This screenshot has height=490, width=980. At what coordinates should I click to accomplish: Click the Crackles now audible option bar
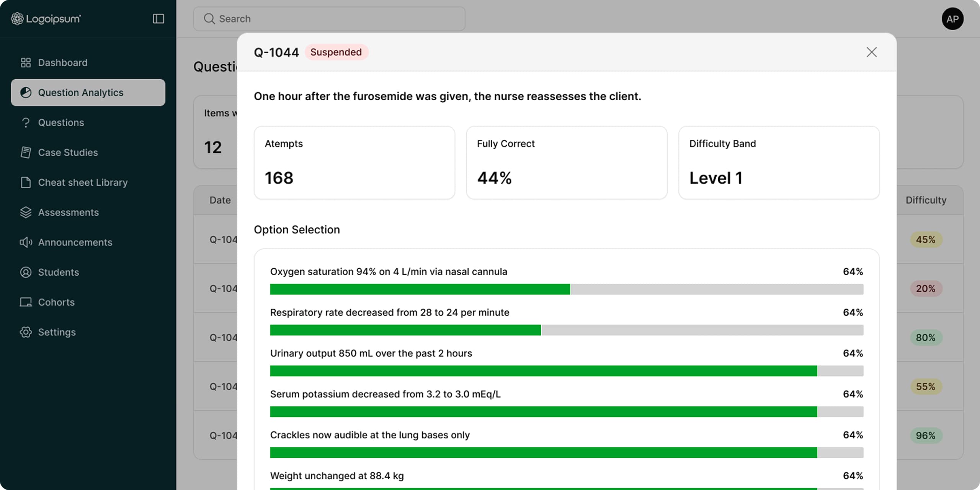click(567, 452)
